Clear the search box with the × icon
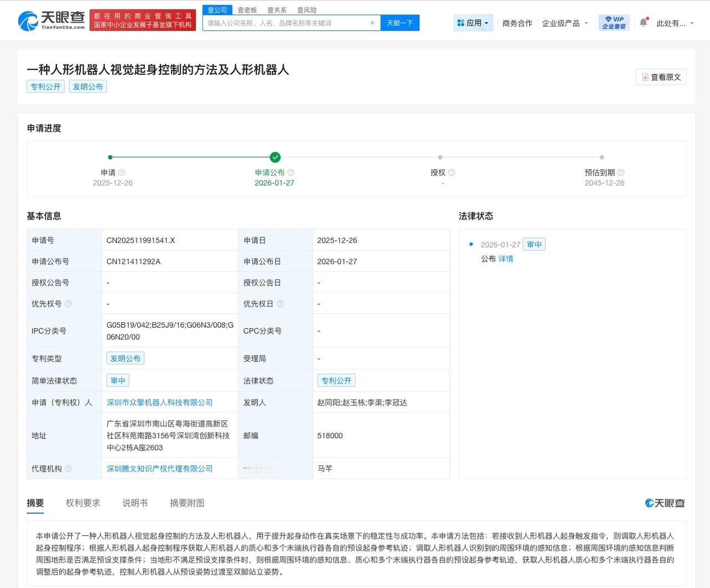 372,23
